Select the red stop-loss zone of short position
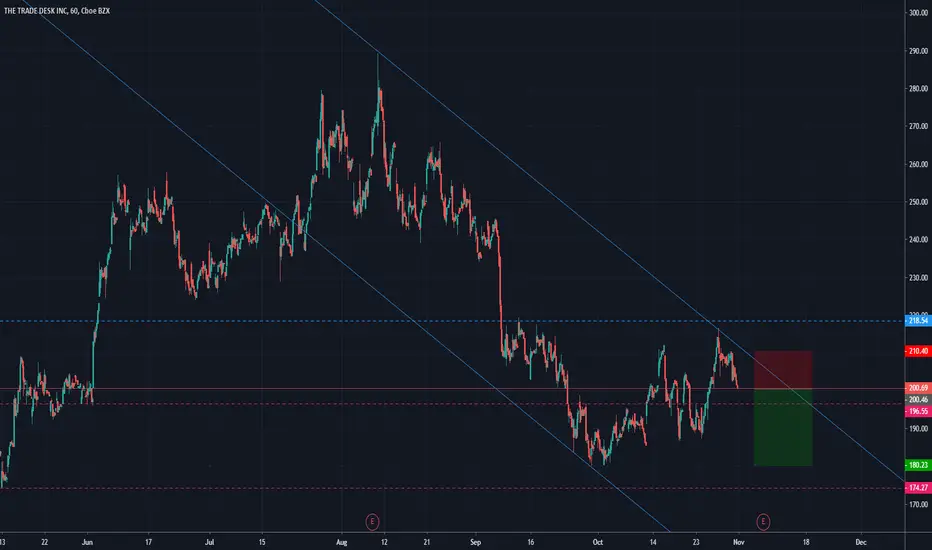This screenshot has width=932, height=550. [783, 370]
